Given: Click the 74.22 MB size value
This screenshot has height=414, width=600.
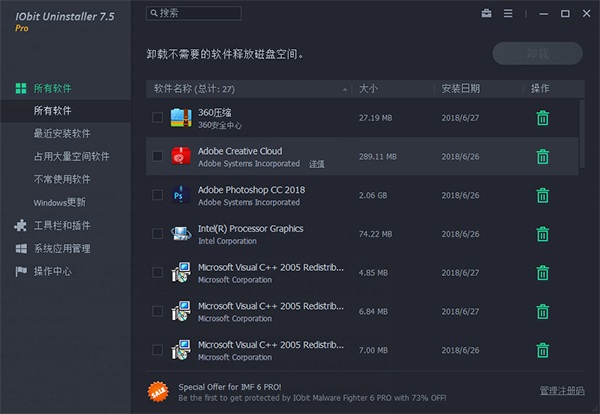Looking at the screenshot, I should click(x=375, y=234).
